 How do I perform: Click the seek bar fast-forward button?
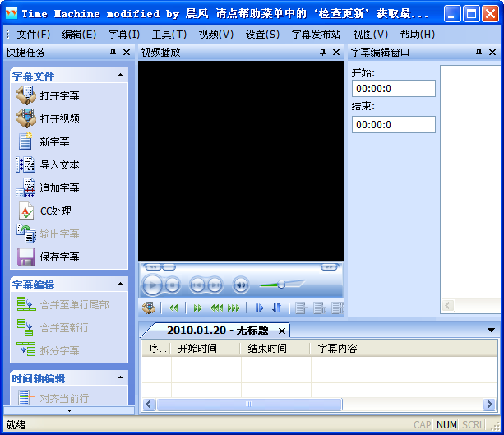pos(329,267)
